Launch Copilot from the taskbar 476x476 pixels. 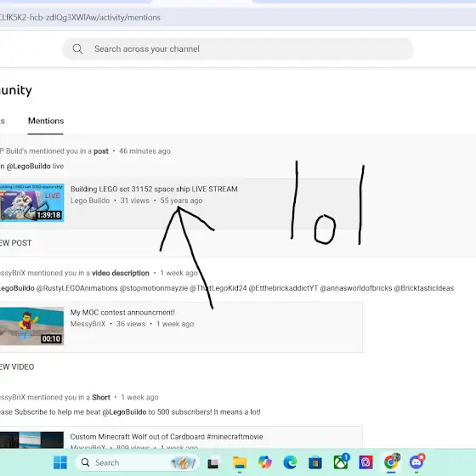click(265, 462)
